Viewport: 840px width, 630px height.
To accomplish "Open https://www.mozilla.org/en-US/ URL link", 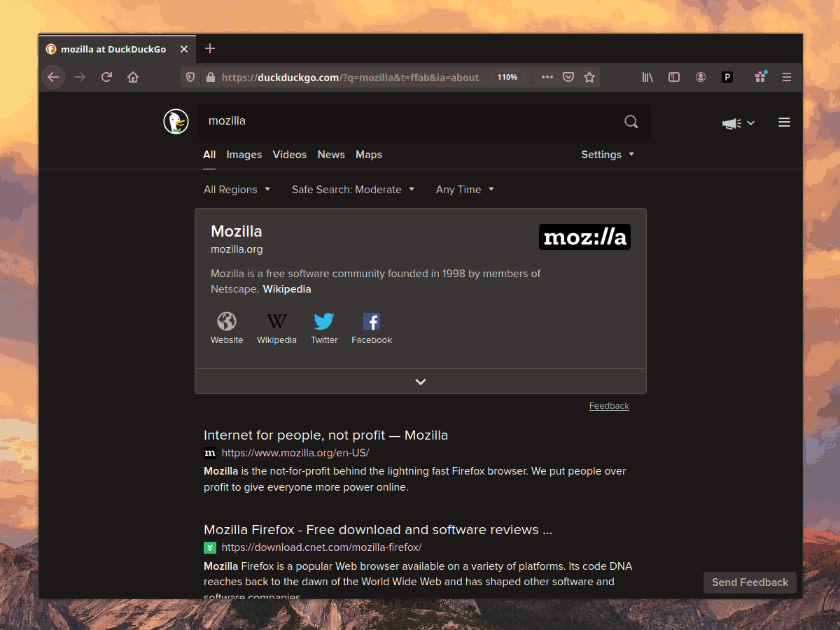I will (x=295, y=453).
